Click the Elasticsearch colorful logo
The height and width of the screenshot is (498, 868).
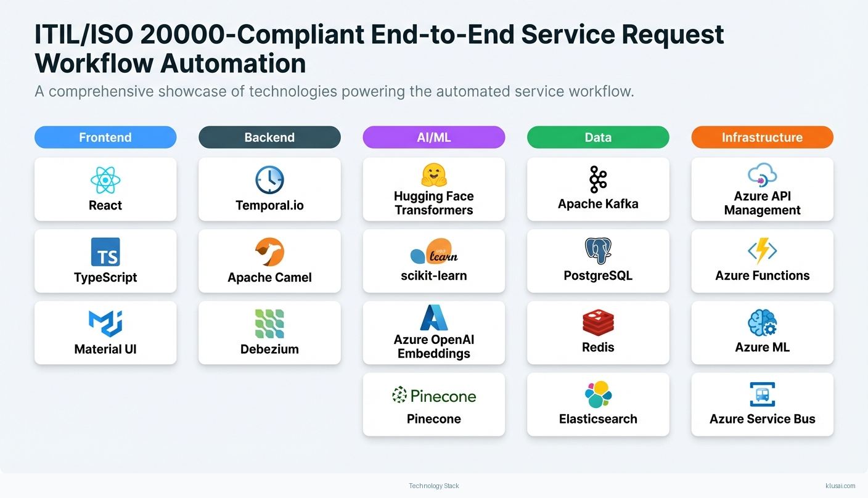click(597, 395)
